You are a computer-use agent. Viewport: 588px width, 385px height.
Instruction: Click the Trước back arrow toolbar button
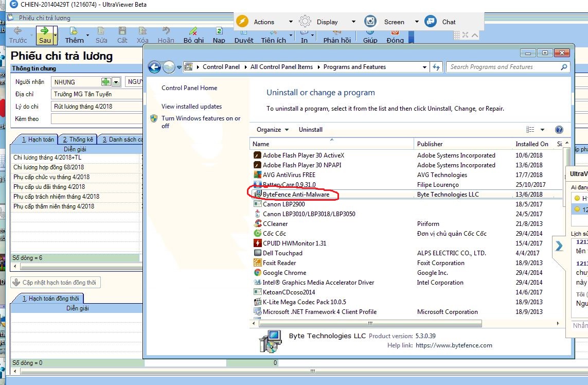(17, 36)
